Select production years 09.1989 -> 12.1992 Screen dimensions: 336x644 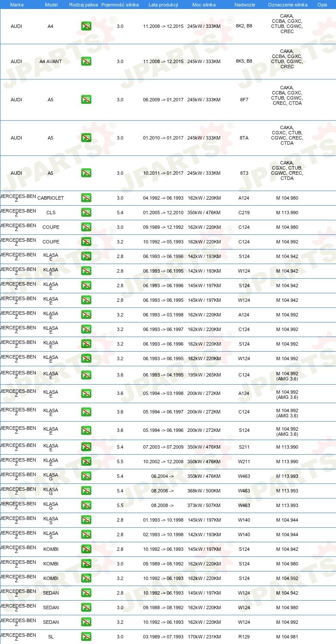(x=163, y=227)
